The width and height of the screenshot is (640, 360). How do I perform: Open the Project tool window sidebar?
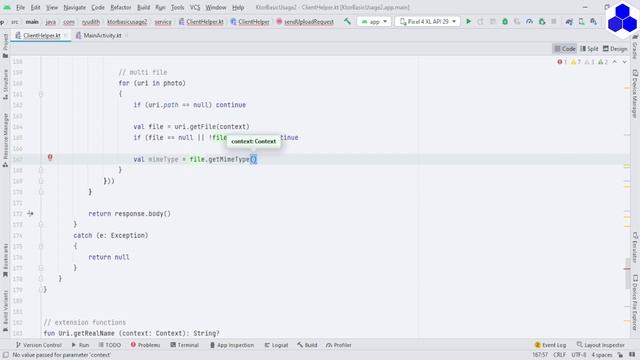tap(5, 45)
